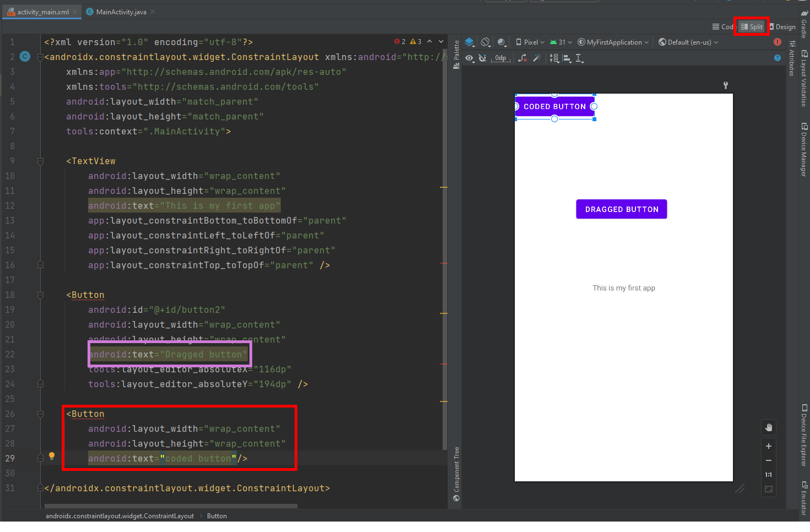Collapse the TextView fold on line 9
Image resolution: width=810 pixels, height=532 pixels.
(x=40, y=161)
